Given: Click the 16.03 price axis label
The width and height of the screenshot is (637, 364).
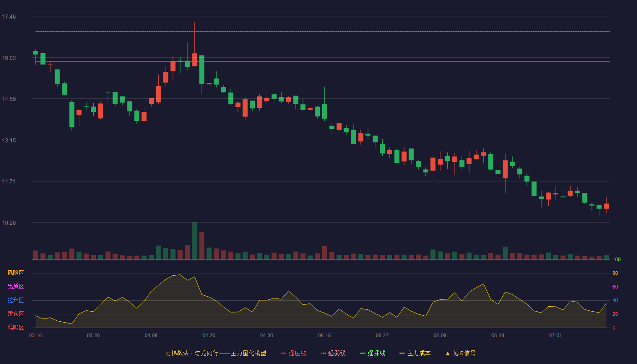Looking at the screenshot, I should click(9, 58).
